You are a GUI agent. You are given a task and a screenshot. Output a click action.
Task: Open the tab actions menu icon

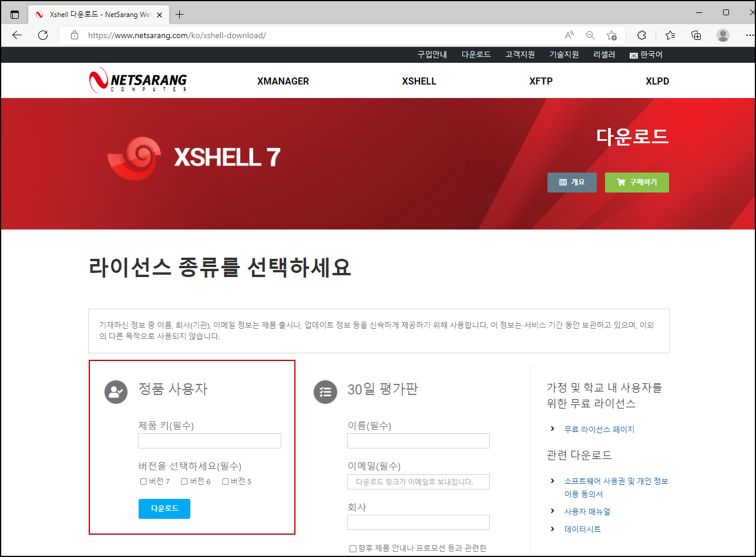coord(15,14)
